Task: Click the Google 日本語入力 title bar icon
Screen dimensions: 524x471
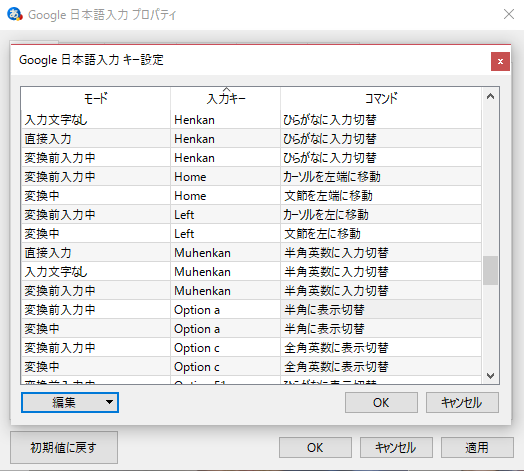Action: tap(15, 14)
